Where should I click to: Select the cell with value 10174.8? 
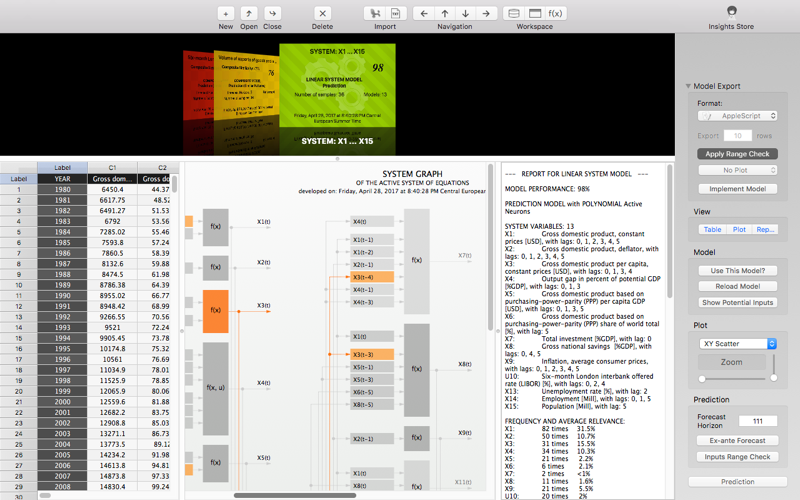[x=112, y=348]
